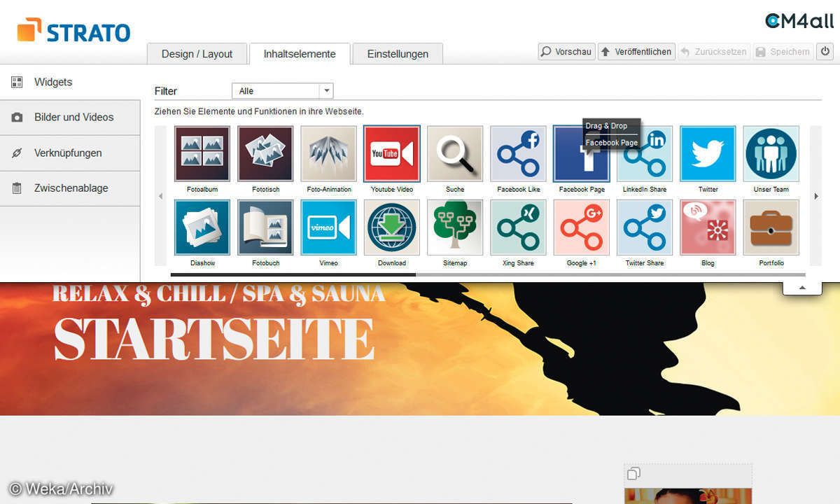Viewport: 840px width, 504px height.
Task: Select the Sitemap tree widget
Action: [x=455, y=227]
